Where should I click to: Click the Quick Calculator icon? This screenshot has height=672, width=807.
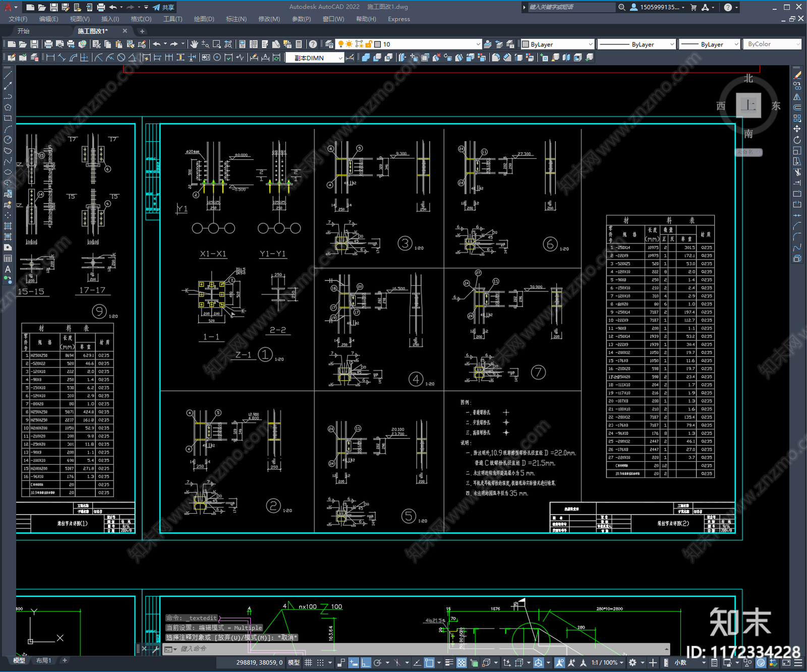pyautogui.click(x=299, y=44)
